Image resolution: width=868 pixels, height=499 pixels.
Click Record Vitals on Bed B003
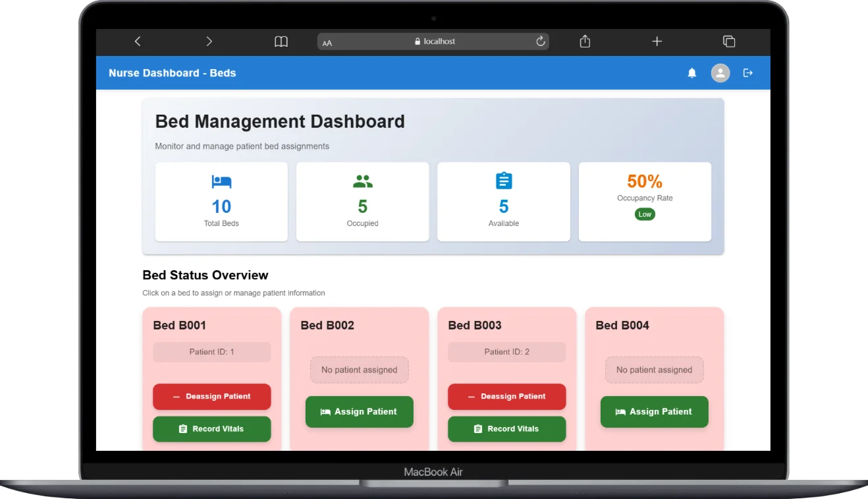[506, 428]
